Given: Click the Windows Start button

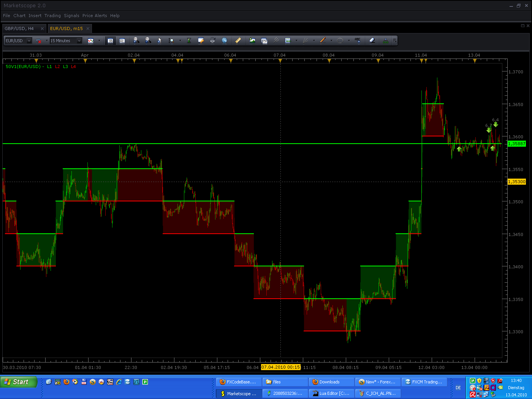Looking at the screenshot, I should pos(19,382).
